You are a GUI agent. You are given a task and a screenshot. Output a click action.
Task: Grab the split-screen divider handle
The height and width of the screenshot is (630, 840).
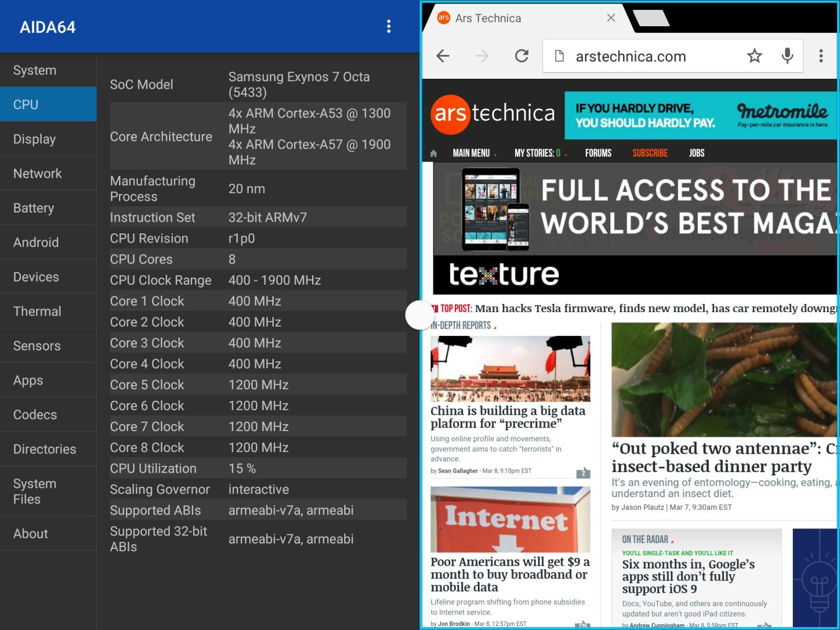click(x=420, y=315)
